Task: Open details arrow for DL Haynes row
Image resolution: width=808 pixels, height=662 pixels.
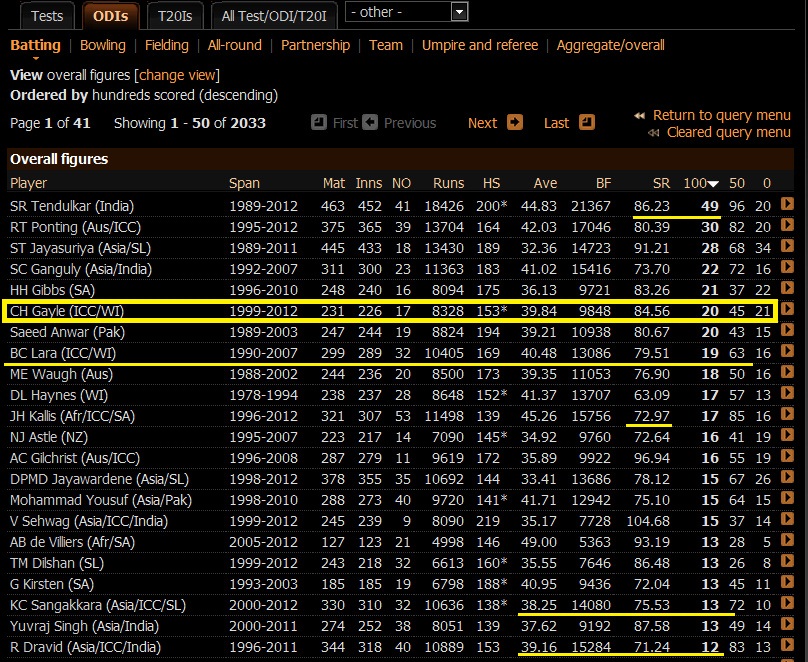Action: click(787, 393)
